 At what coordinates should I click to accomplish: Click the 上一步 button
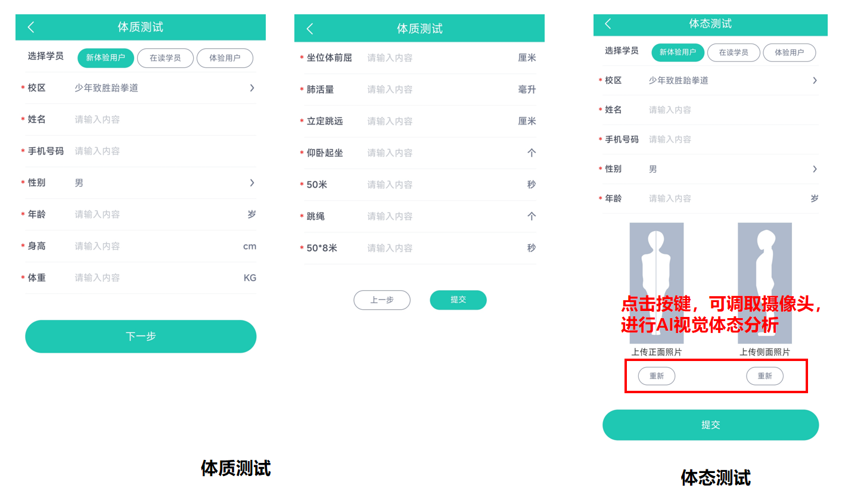382,300
